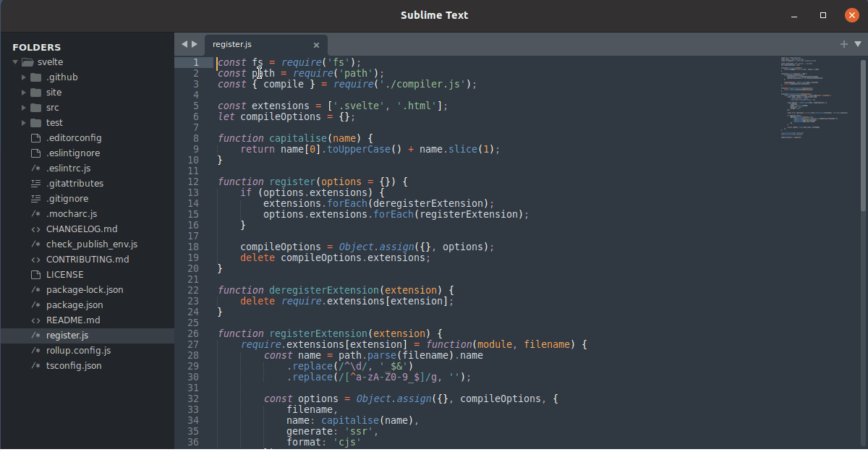Click the minimap code preview

pos(816,98)
